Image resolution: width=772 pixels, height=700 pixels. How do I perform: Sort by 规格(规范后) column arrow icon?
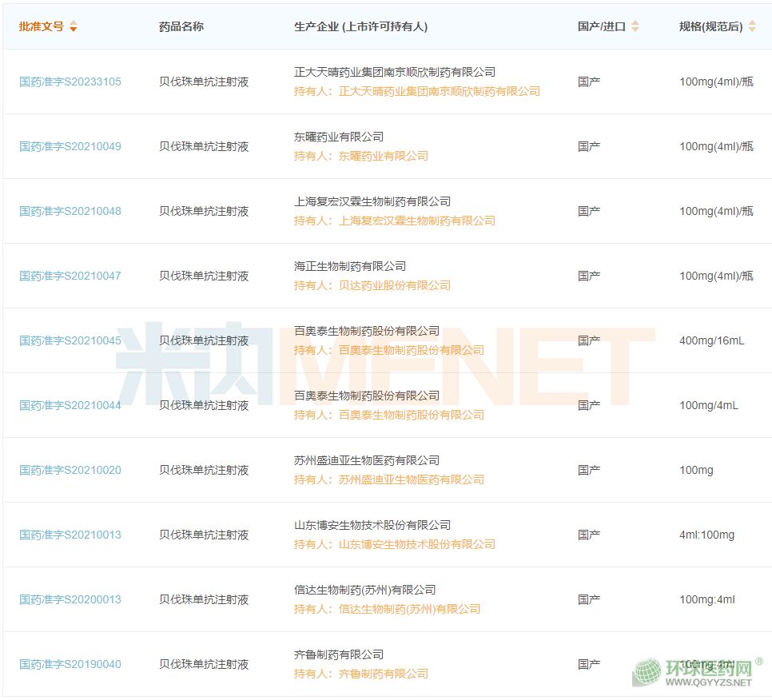pos(751,26)
